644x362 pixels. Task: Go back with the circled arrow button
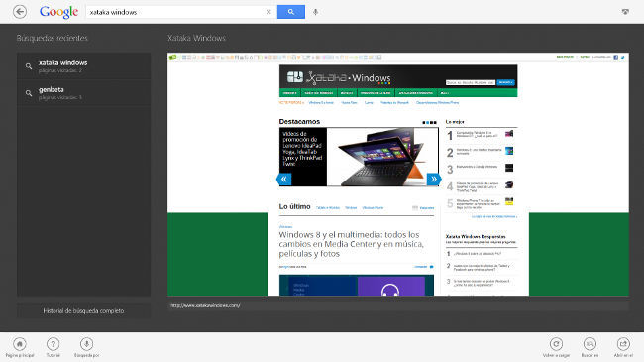(20, 12)
